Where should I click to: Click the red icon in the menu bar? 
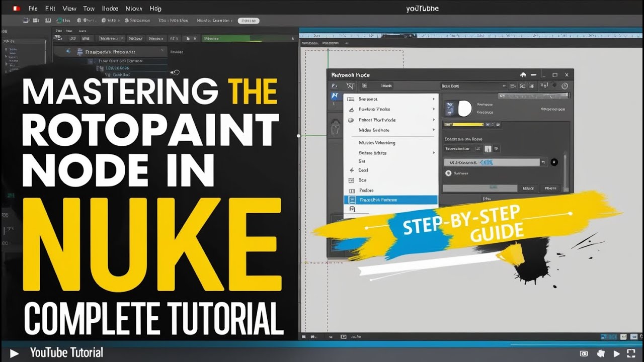pyautogui.click(x=16, y=9)
